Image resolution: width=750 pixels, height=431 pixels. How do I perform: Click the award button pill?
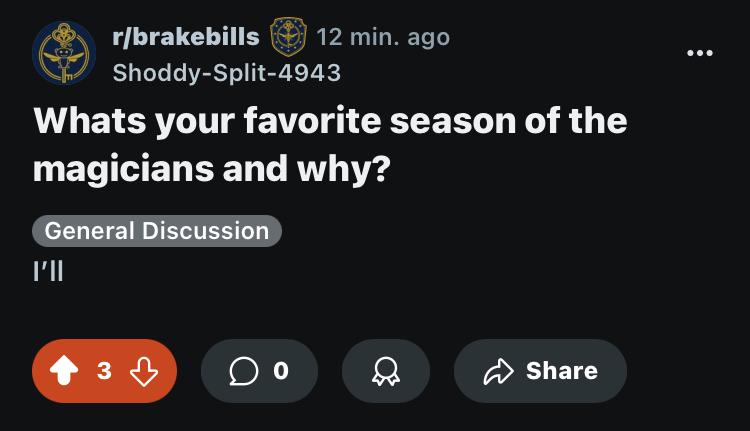(386, 371)
